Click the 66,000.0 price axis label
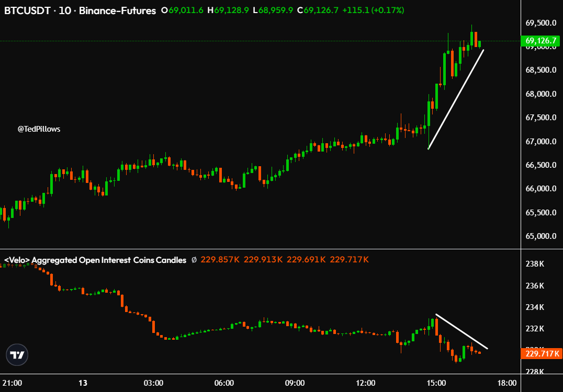Image resolution: width=563 pixels, height=392 pixels. point(541,189)
